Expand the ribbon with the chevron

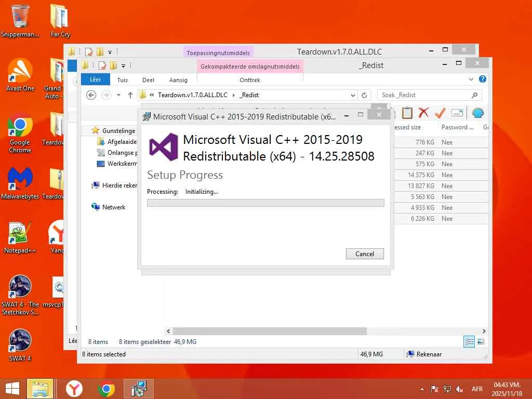[471, 79]
